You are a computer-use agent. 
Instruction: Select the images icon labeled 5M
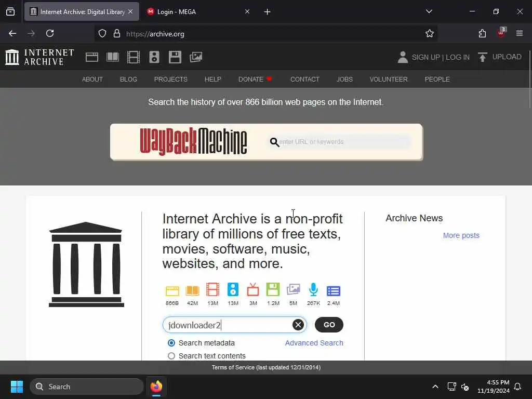[293, 290]
